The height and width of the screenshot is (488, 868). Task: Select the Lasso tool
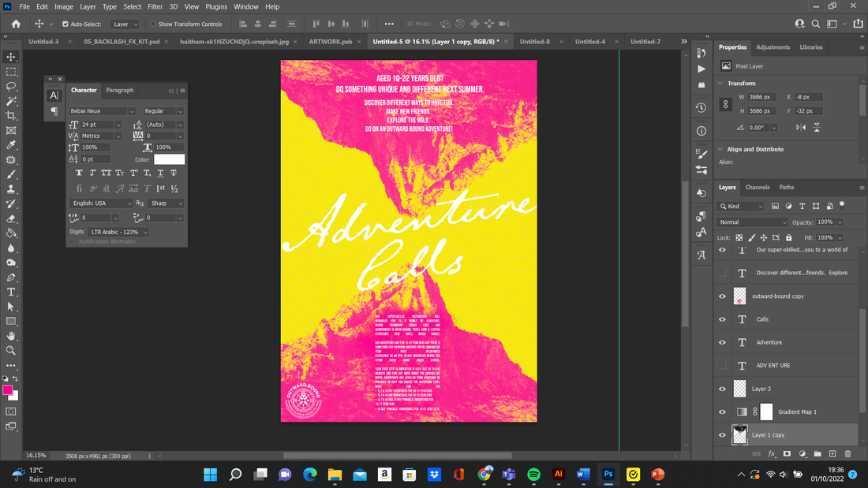point(11,86)
